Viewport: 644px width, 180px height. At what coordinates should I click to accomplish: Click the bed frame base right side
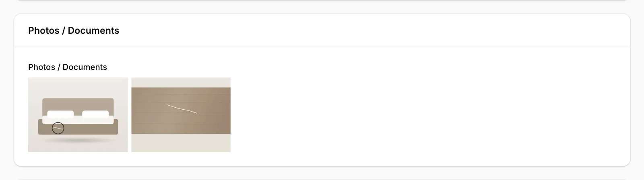[x=101, y=128]
